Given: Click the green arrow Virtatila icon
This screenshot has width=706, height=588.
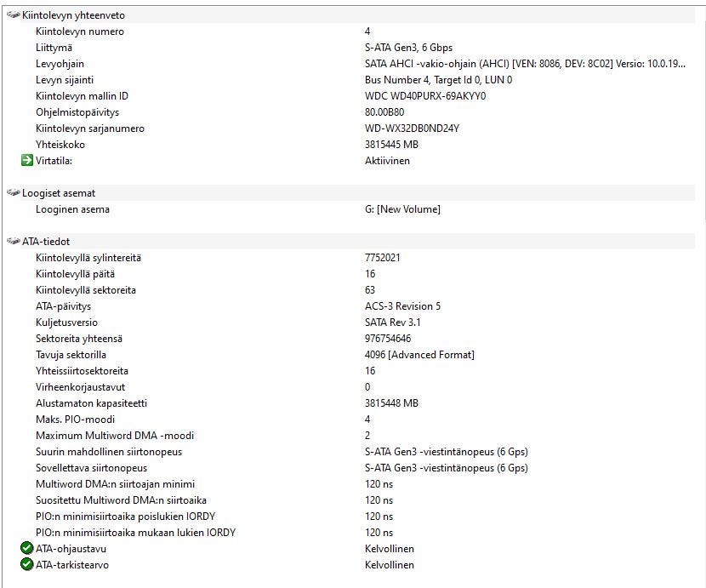Looking at the screenshot, I should [27, 160].
